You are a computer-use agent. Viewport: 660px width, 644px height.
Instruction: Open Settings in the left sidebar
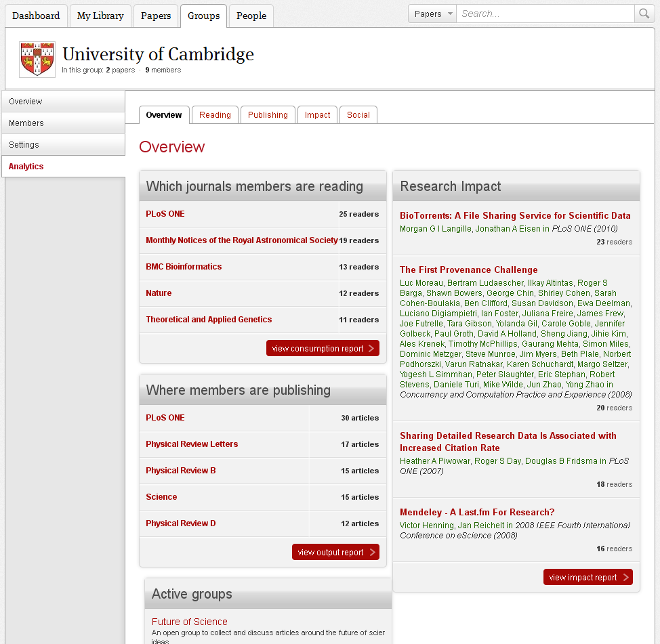(64, 145)
